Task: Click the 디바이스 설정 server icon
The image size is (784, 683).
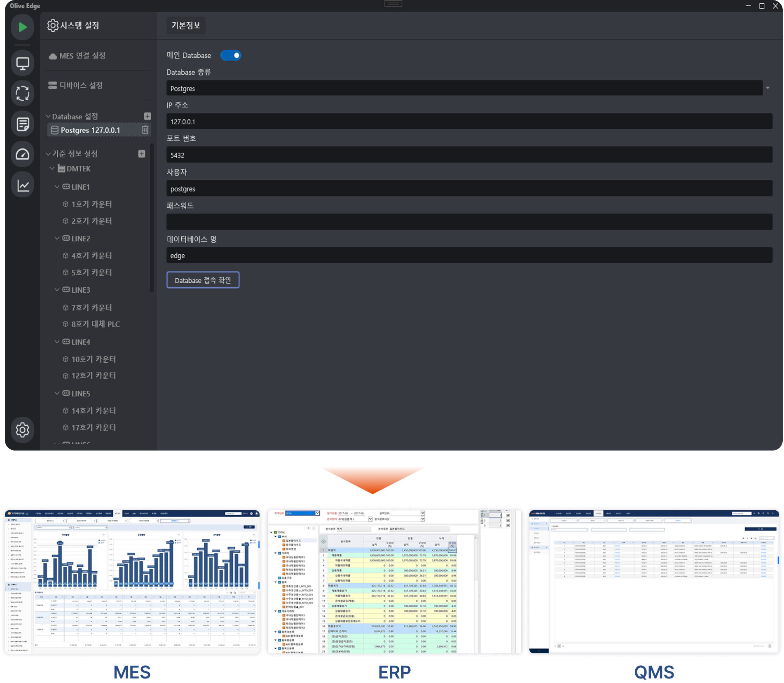Action: tap(53, 85)
